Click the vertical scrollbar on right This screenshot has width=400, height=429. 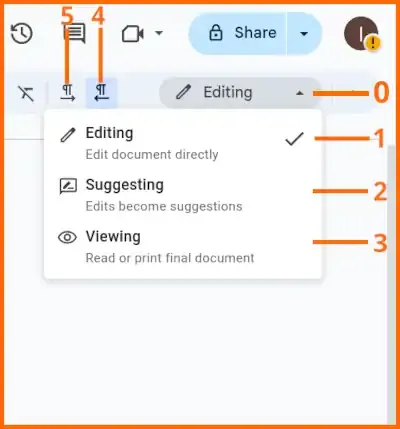[x=392, y=283]
